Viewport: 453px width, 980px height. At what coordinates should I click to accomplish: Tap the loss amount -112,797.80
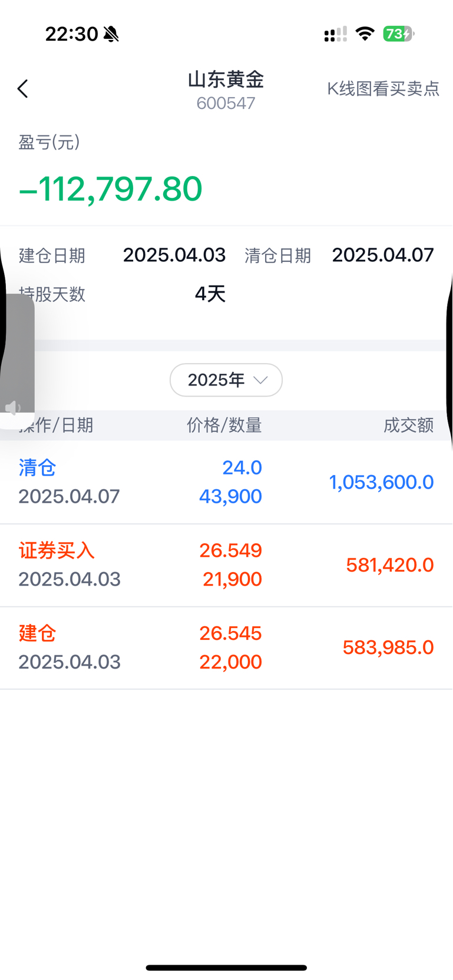[x=111, y=189]
